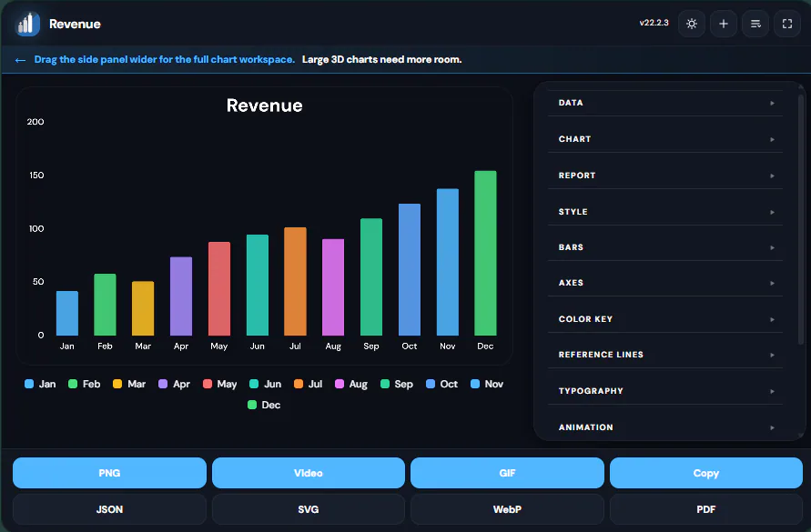Open the TYPOGRAPHY settings section
Screen dimensions: 811x532
(x=665, y=391)
